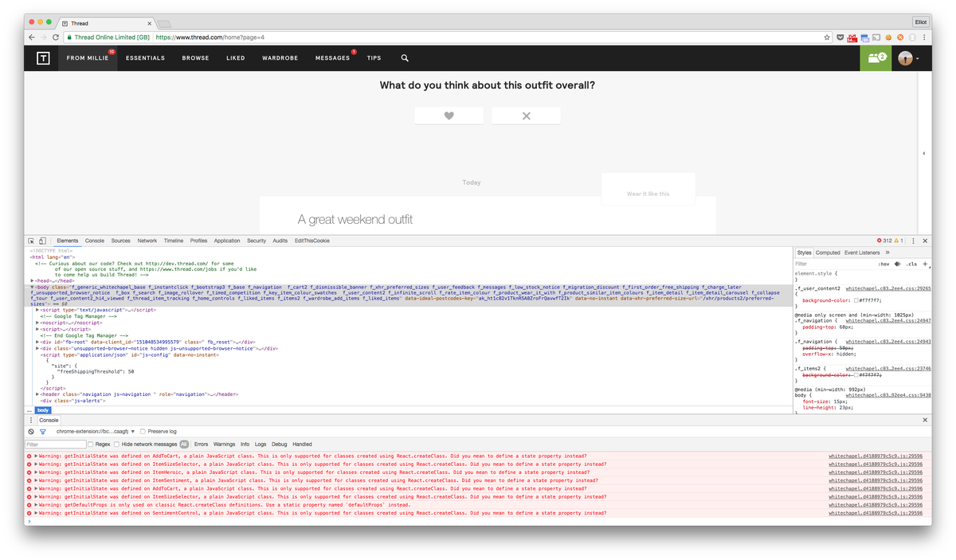956x560 pixels.
Task: Close the DevTools panel
Action: pos(925,241)
